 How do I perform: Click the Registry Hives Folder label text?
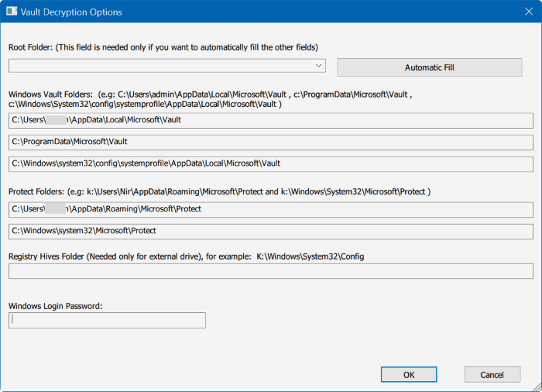coord(186,256)
